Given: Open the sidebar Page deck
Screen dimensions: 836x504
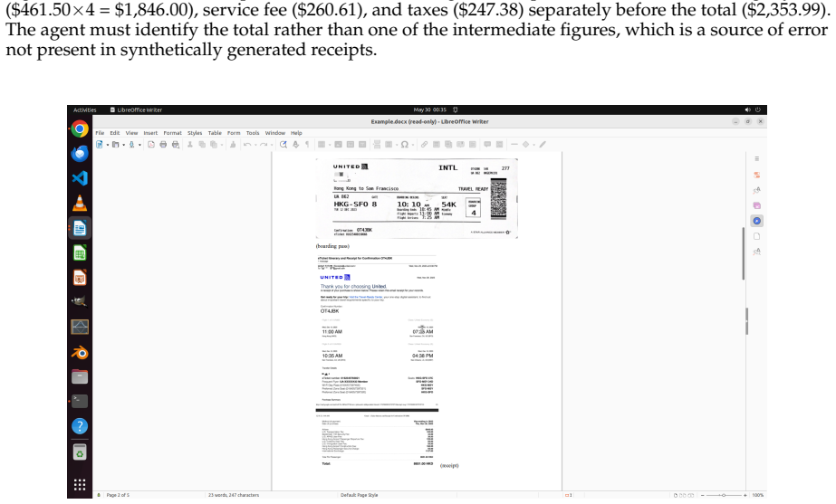Looking at the screenshot, I should tap(756, 236).
